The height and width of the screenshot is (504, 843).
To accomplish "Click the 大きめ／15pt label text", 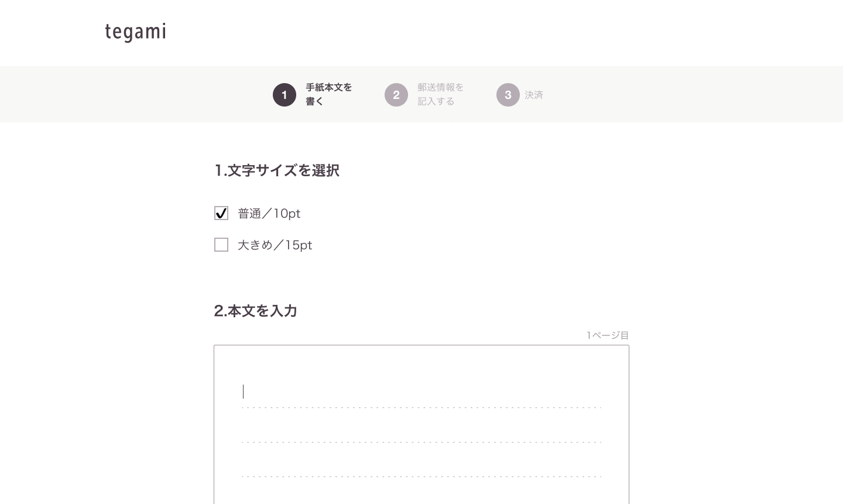I will point(275,245).
